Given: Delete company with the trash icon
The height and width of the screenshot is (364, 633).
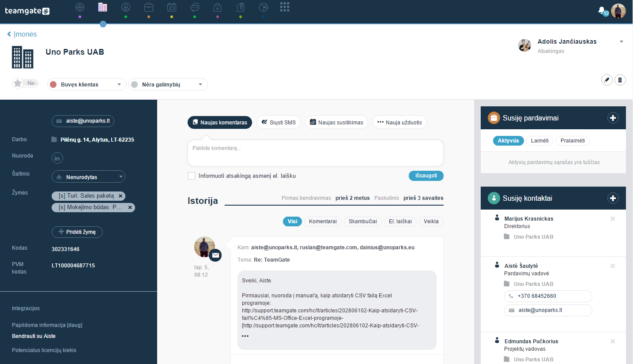Looking at the screenshot, I should [620, 80].
